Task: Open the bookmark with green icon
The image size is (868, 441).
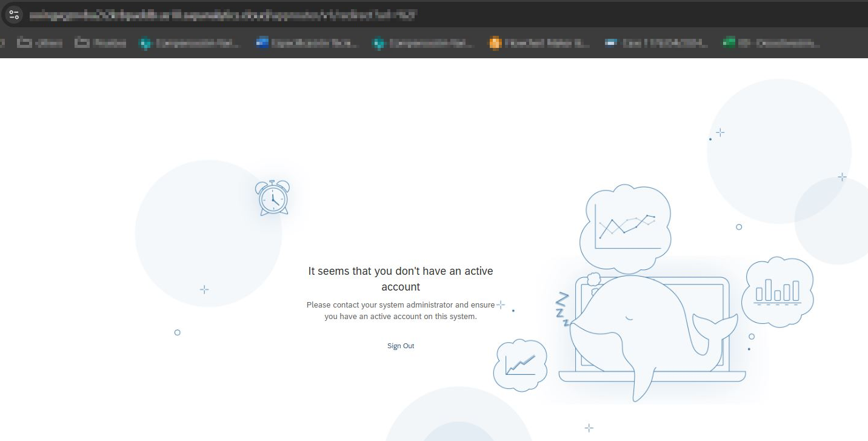Action: point(771,43)
